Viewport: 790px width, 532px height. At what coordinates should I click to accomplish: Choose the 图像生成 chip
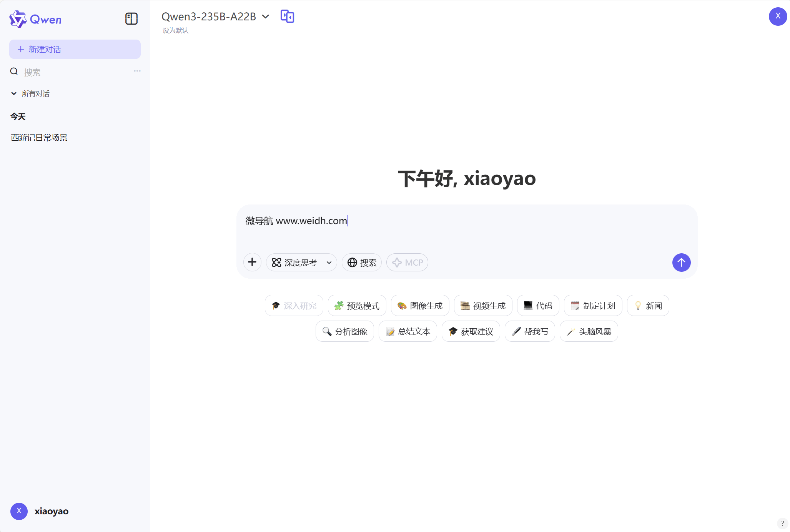tap(420, 306)
